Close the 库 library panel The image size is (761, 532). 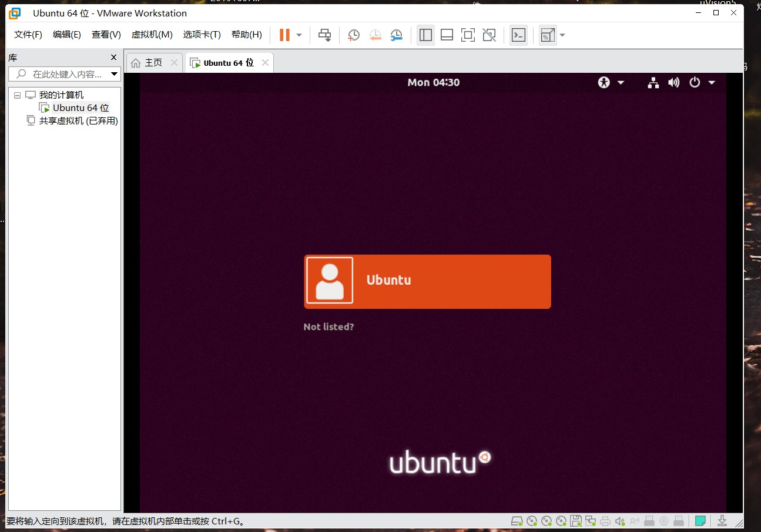click(x=114, y=58)
